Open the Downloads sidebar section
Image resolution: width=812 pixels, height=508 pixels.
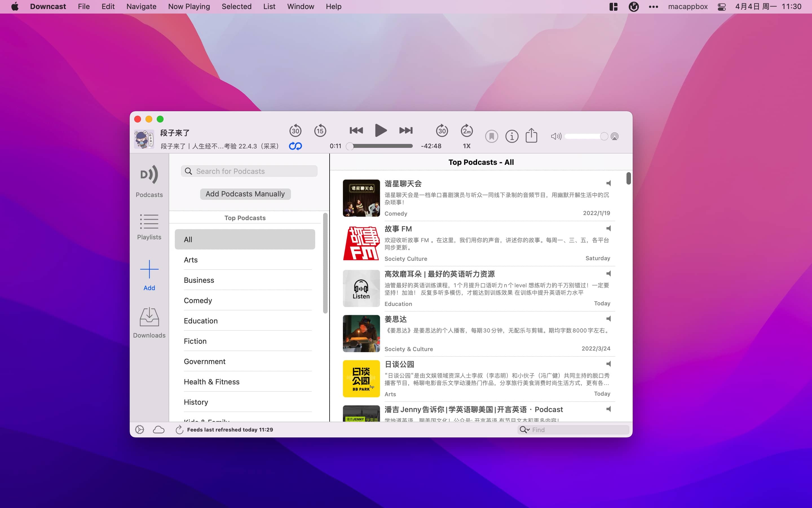click(149, 323)
